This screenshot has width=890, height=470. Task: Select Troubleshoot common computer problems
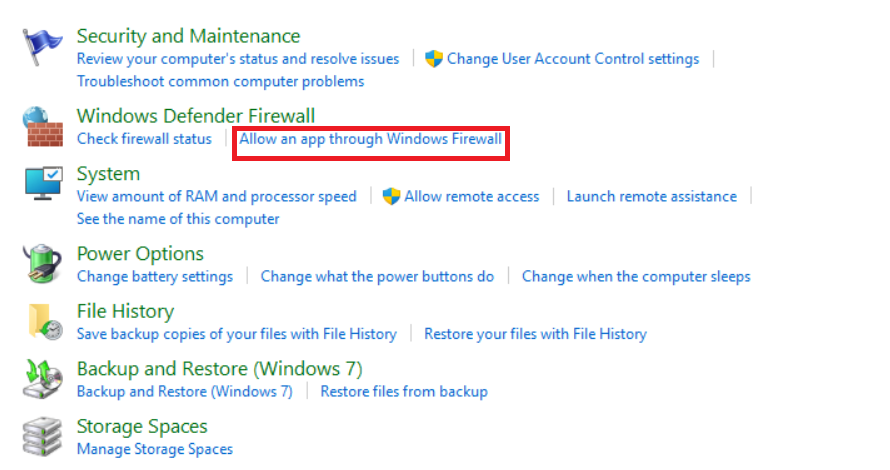[x=220, y=81]
